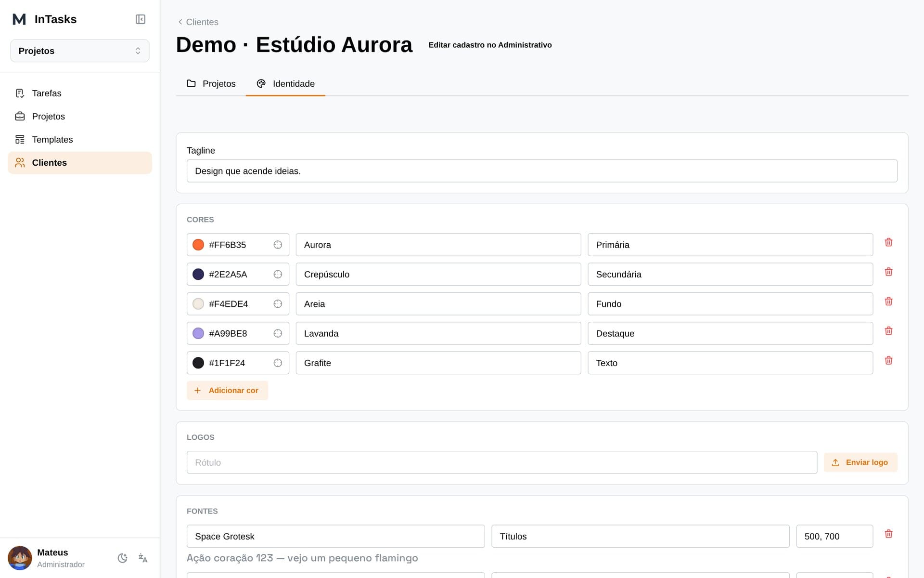Delete the Grafite color row
This screenshot has height=578, width=924.
tap(888, 360)
